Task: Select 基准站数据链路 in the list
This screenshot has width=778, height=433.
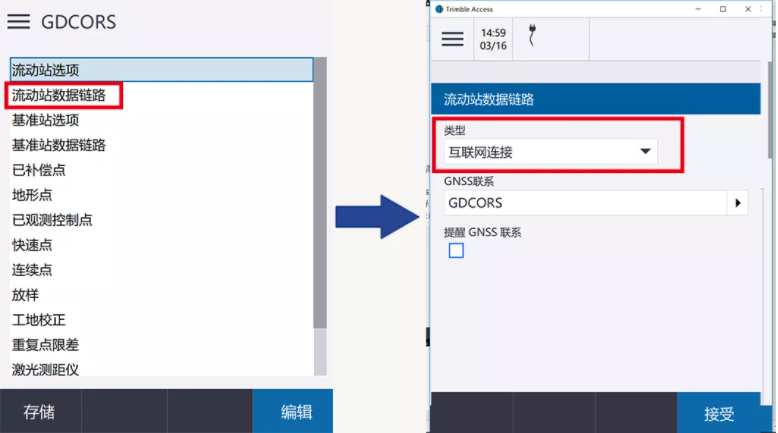Action: (x=60, y=145)
